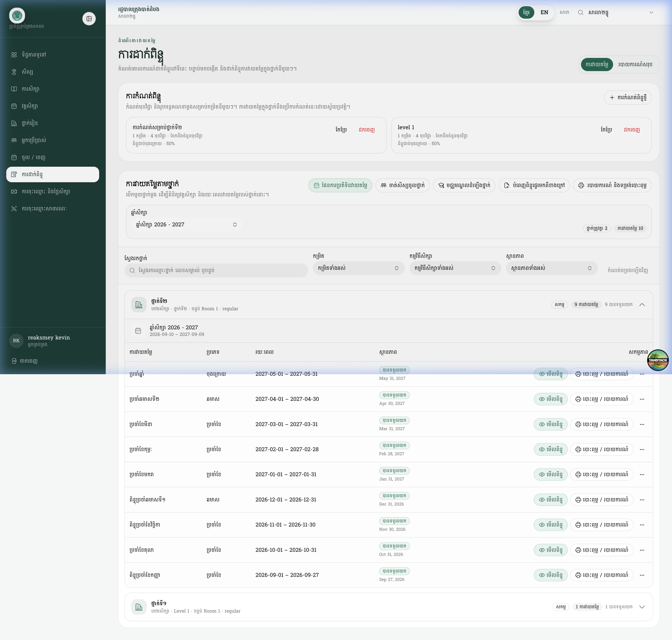Open ចូល / ចេញ in sidebar

52,157
